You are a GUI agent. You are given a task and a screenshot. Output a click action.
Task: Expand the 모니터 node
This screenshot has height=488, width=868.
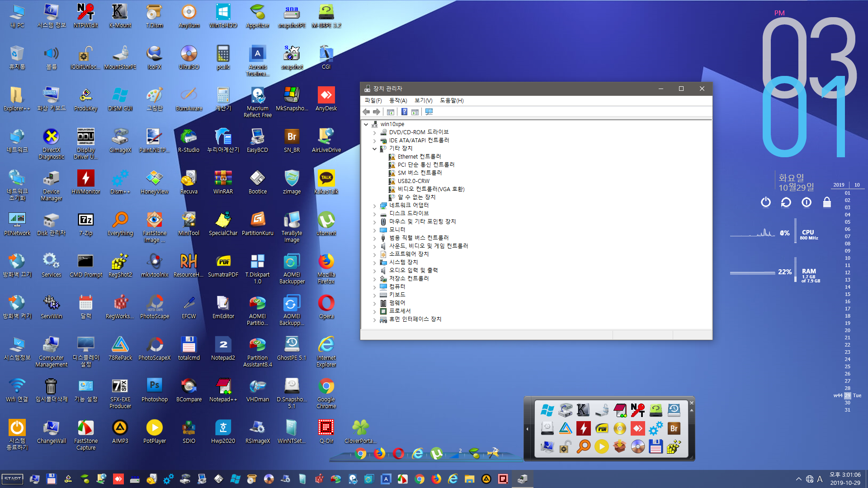(x=374, y=230)
